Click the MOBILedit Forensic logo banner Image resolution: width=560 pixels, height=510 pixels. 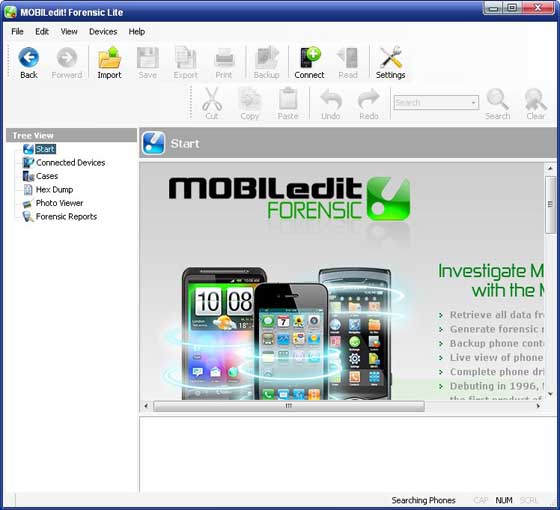click(x=289, y=199)
